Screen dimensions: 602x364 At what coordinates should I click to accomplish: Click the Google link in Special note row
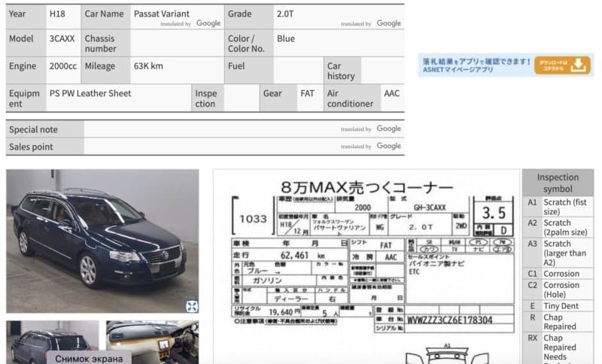point(389,129)
